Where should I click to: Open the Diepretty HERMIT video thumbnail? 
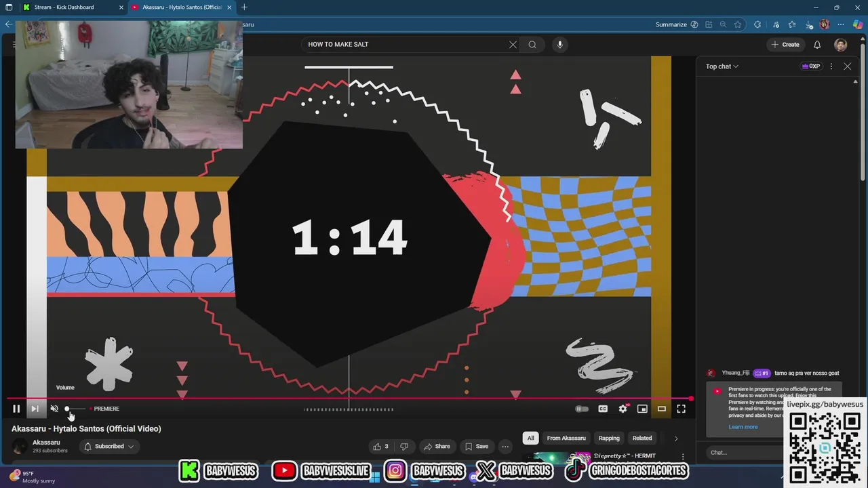coord(556,457)
